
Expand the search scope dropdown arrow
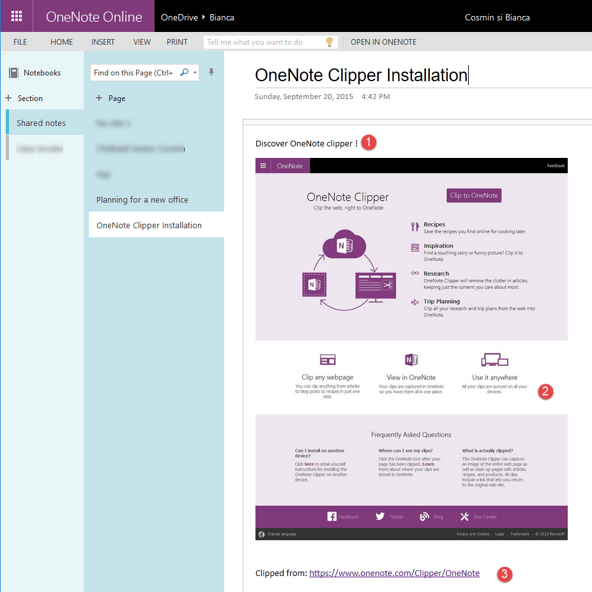pyautogui.click(x=195, y=72)
